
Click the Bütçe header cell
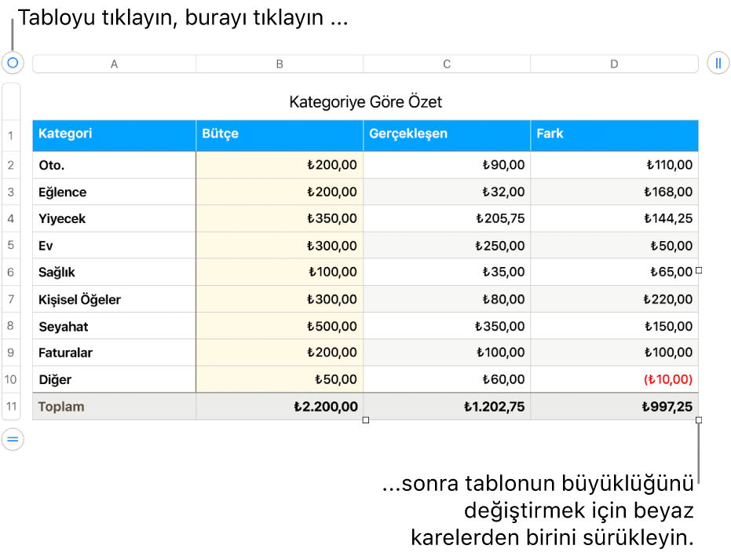point(280,136)
